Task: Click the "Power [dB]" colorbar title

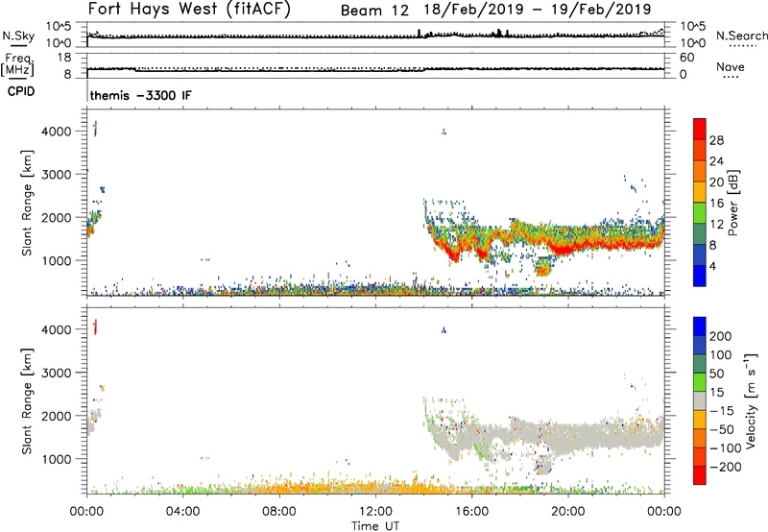Action: point(732,204)
